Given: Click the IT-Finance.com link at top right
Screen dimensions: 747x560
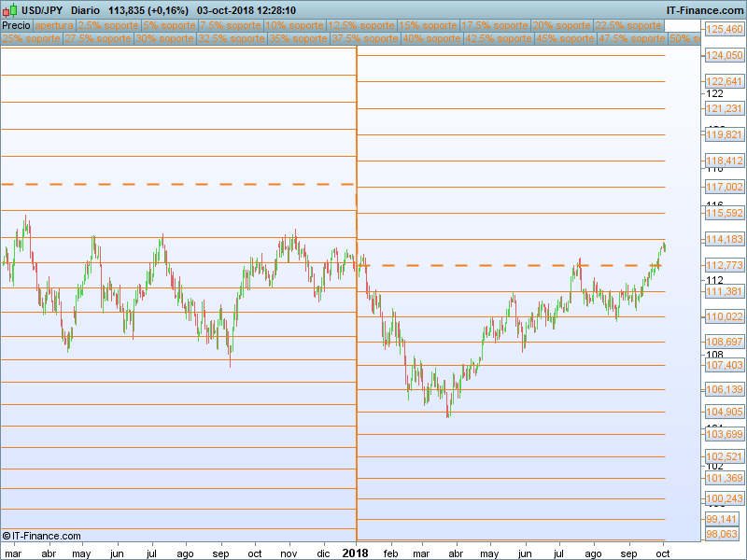Looking at the screenshot, I should coord(704,10).
